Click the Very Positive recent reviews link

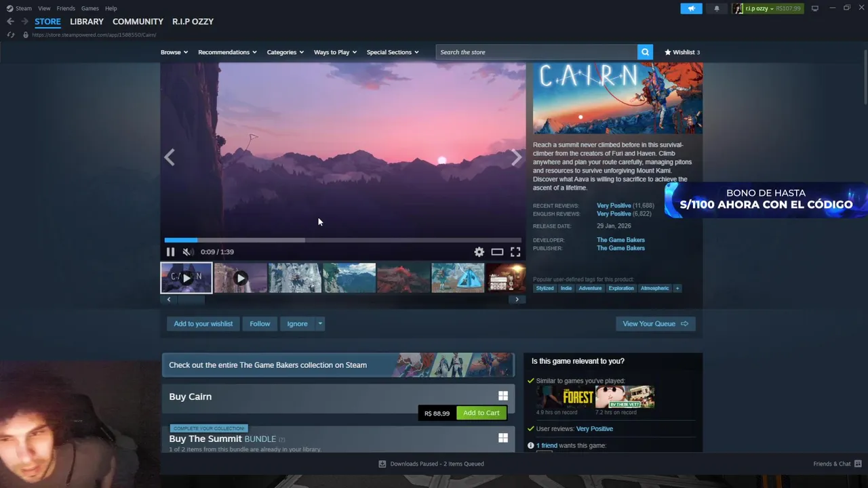[x=614, y=205]
